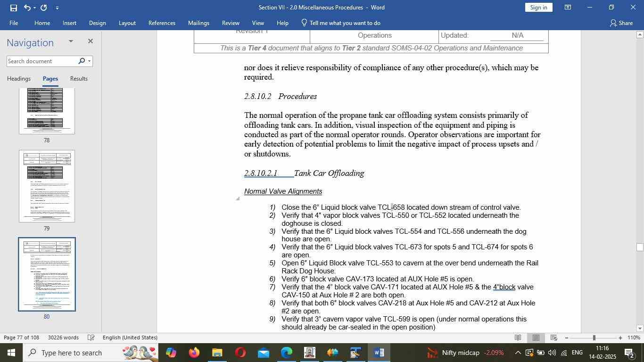Open Opera browser from the taskbar
This screenshot has height=362, width=644.
click(240, 353)
